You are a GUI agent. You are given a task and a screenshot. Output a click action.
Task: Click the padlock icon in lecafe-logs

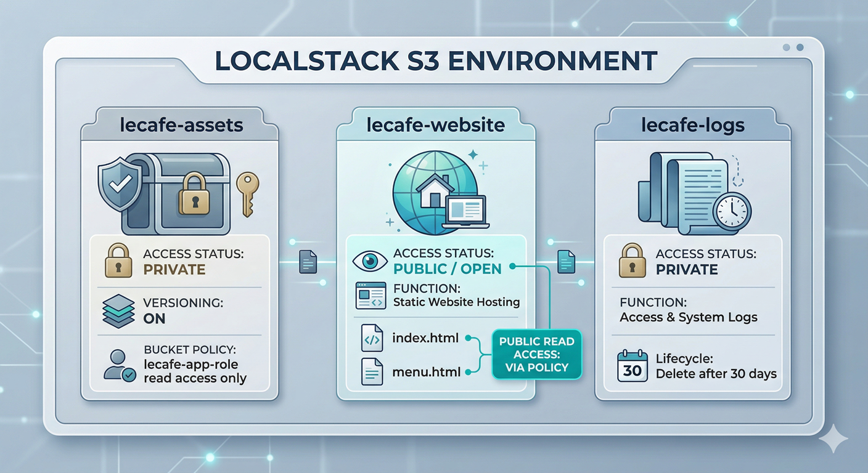632,261
